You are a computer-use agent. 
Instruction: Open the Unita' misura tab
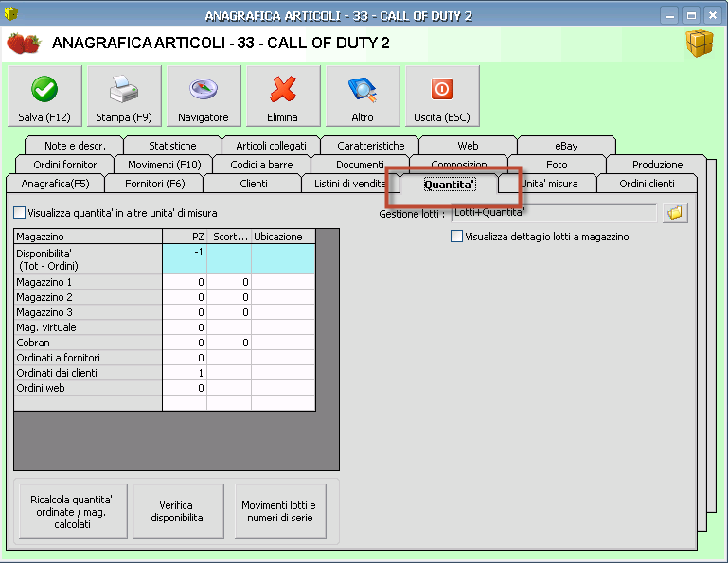pos(548,184)
